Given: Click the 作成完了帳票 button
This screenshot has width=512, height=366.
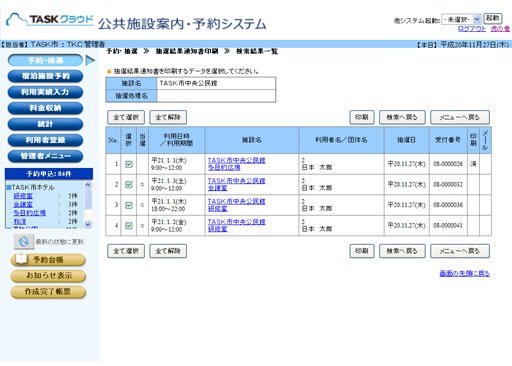Looking at the screenshot, I should (x=48, y=292).
